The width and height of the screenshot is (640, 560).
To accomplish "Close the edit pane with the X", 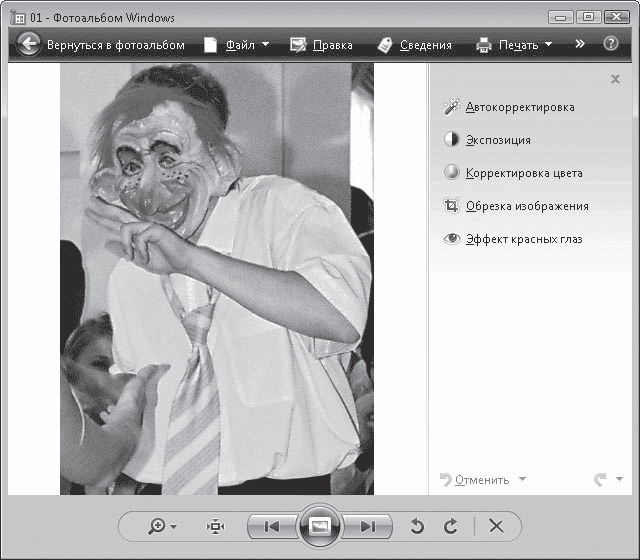I will (615, 79).
